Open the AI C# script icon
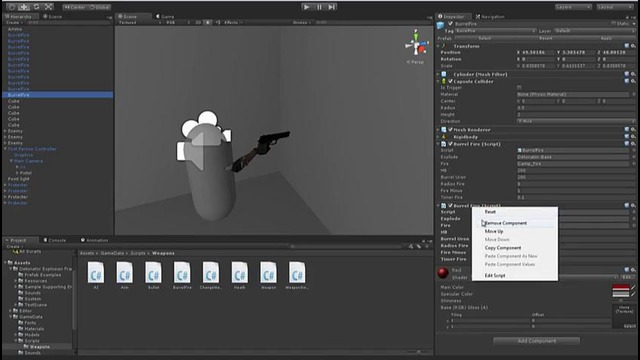This screenshot has width=640, height=360. [96, 273]
